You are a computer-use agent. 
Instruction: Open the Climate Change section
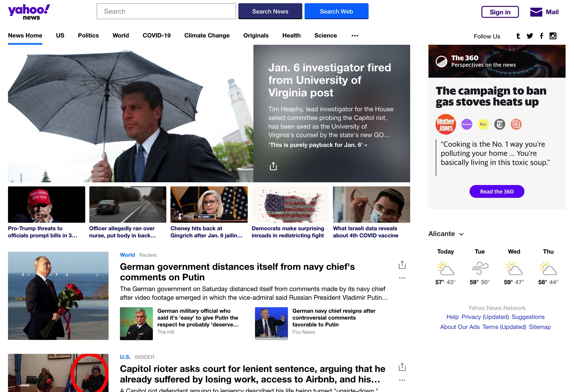[207, 36]
